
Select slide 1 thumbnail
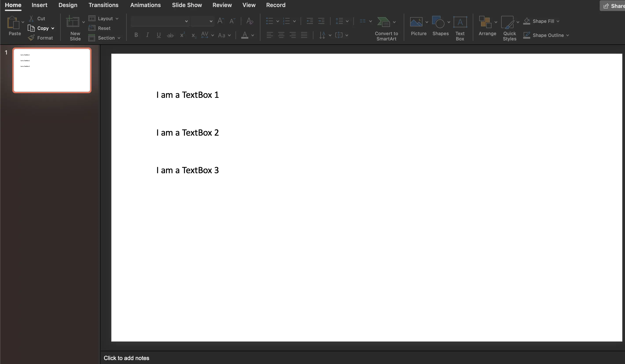pos(52,70)
